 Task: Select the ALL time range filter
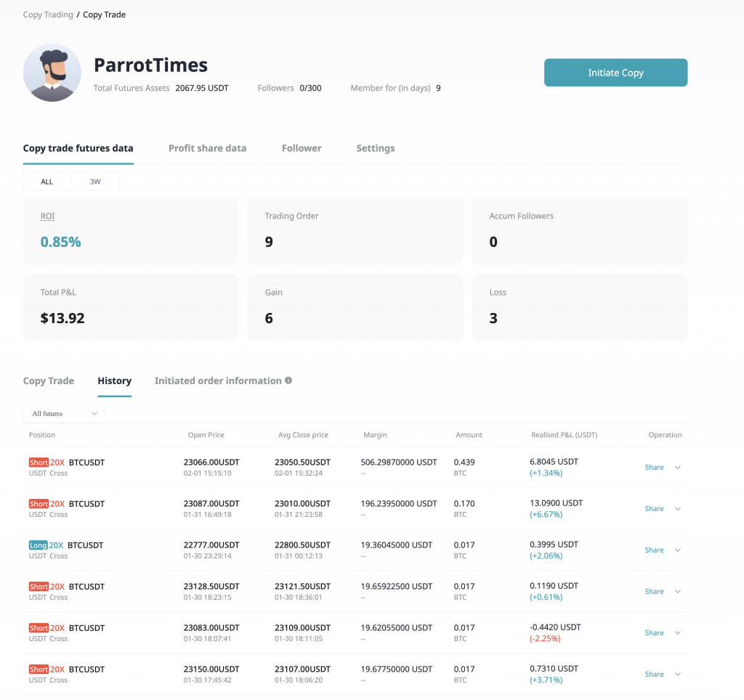pyautogui.click(x=47, y=181)
